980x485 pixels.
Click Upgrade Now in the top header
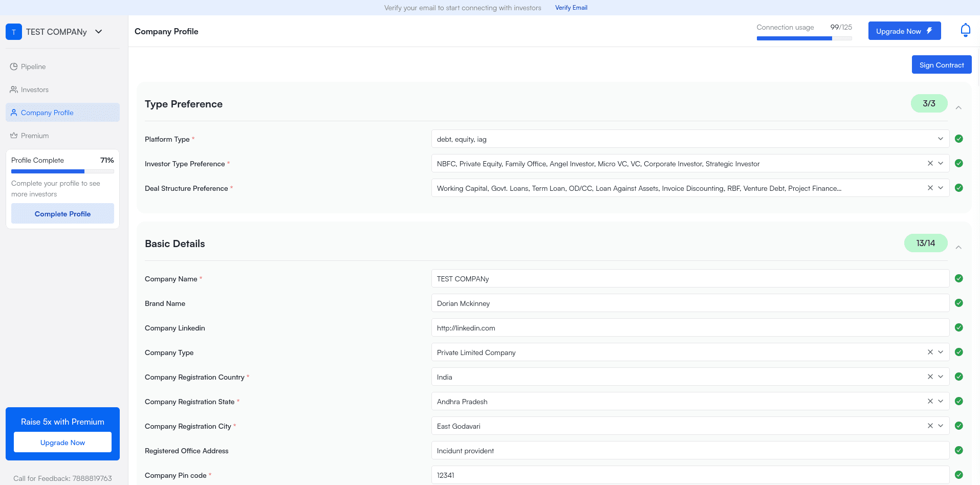click(904, 31)
